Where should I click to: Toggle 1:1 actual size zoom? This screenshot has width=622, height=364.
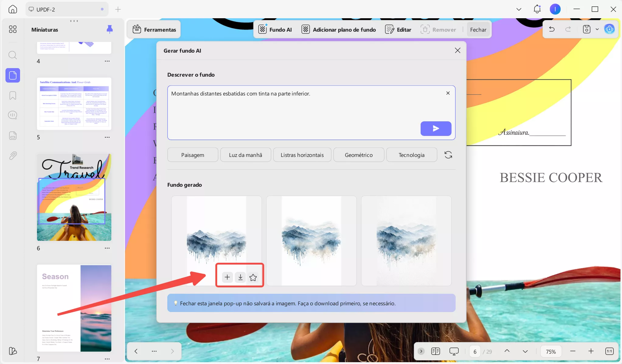coord(610,351)
